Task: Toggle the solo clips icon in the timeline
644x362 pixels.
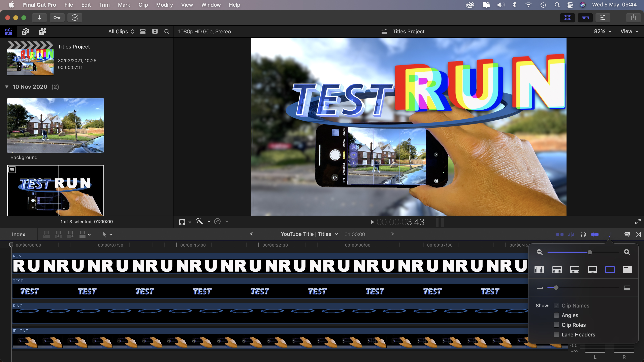Action: pos(595,234)
